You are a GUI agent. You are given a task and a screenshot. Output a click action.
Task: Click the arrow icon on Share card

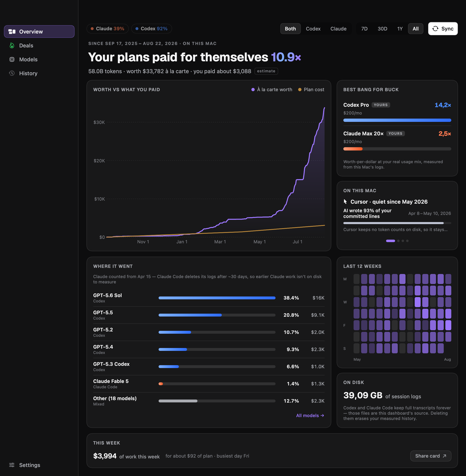click(x=445, y=456)
